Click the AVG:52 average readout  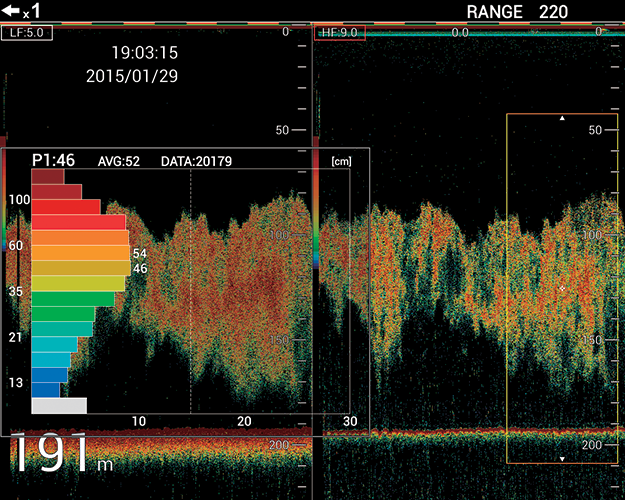tap(118, 161)
